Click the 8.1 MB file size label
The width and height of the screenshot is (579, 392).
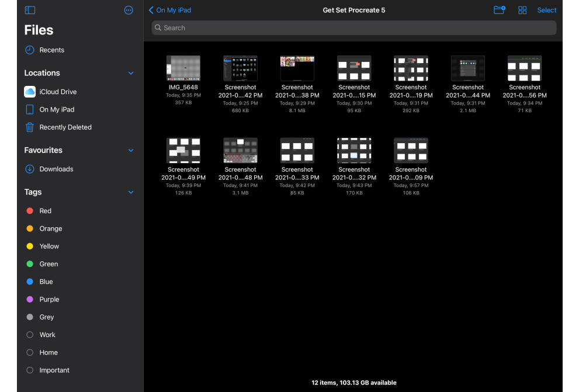[297, 110]
